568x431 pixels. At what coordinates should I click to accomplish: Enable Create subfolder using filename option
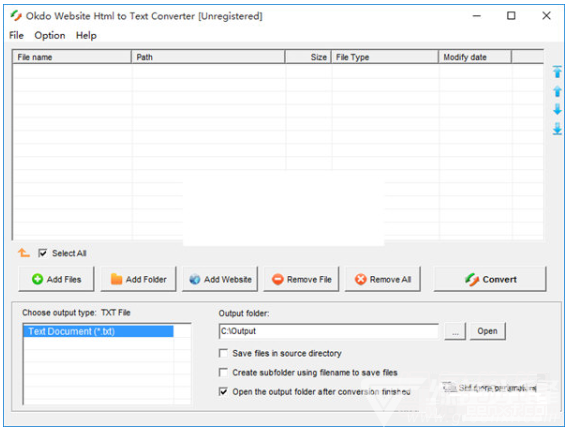224,372
